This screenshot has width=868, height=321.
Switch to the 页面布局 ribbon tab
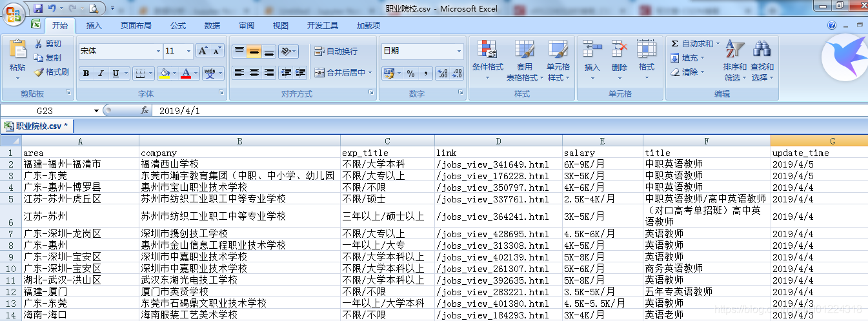pyautogui.click(x=136, y=26)
